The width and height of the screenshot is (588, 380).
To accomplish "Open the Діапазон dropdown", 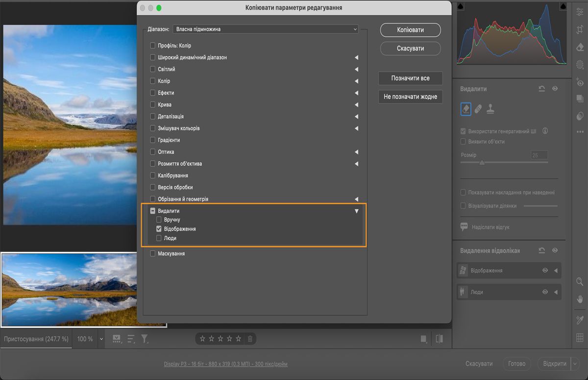I will pyautogui.click(x=266, y=29).
